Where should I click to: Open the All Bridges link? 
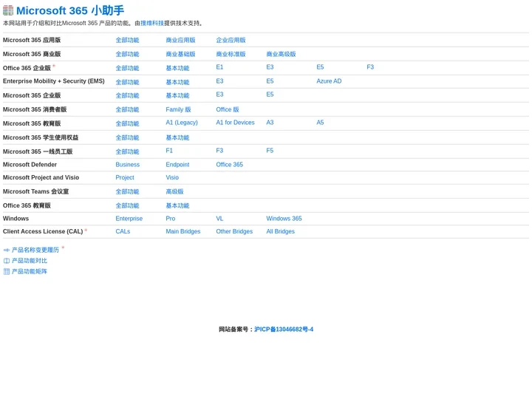tap(280, 231)
